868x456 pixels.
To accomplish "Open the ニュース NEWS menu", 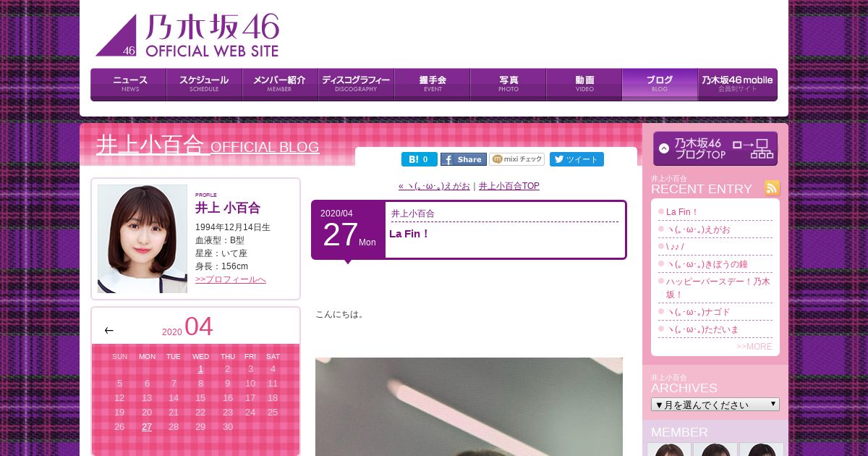I will [x=129, y=84].
